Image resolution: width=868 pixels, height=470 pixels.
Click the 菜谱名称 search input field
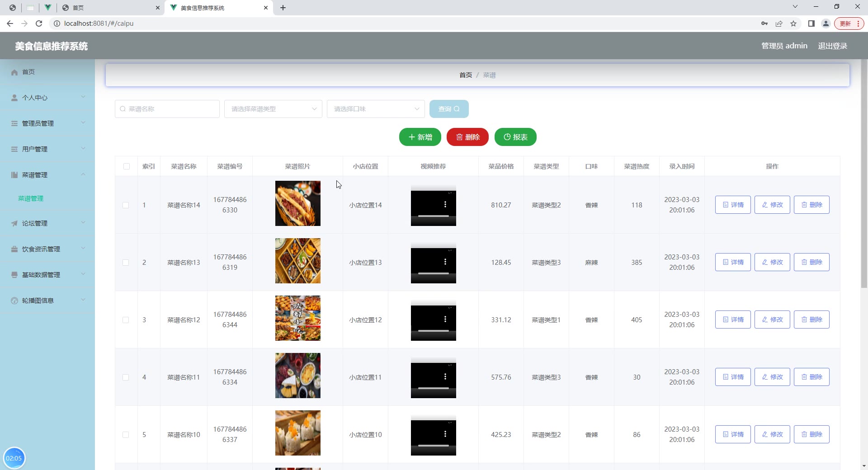167,109
